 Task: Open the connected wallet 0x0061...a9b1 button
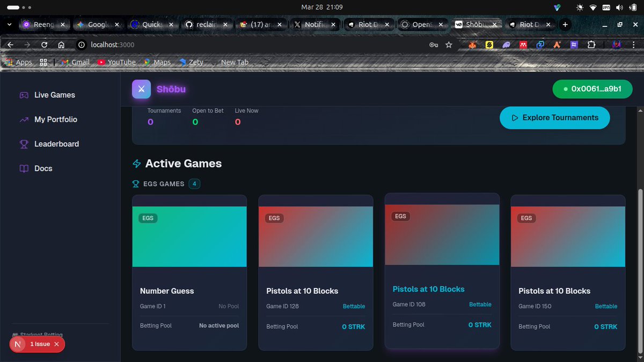tap(592, 89)
